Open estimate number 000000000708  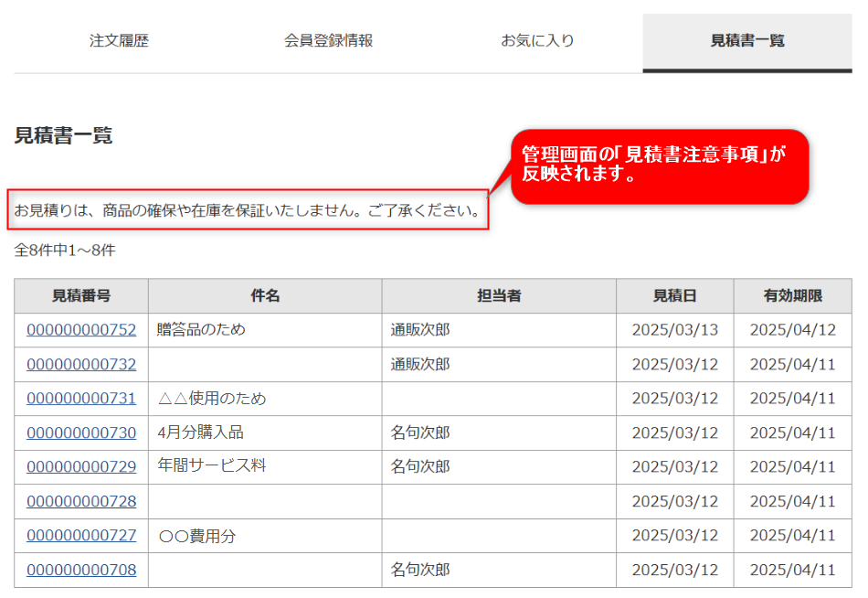[81, 570]
